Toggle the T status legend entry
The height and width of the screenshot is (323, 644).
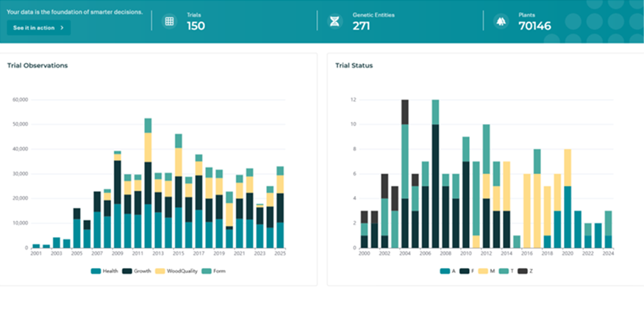click(x=507, y=271)
